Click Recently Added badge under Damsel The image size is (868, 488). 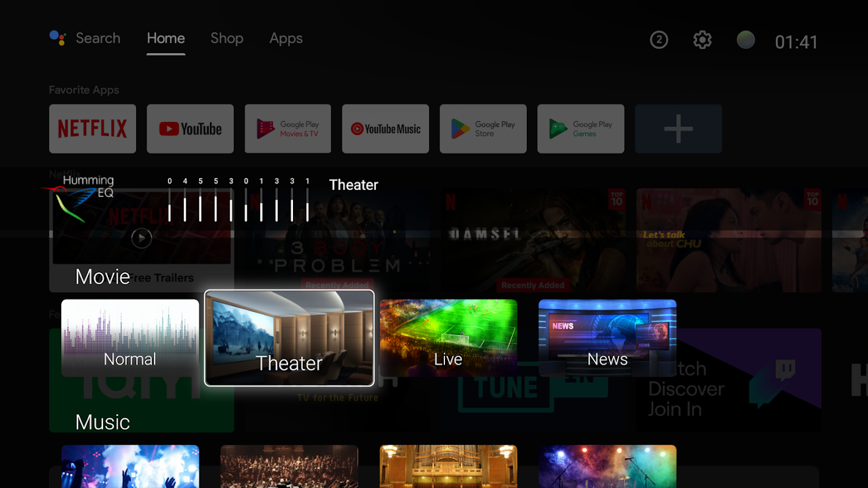[x=533, y=285]
